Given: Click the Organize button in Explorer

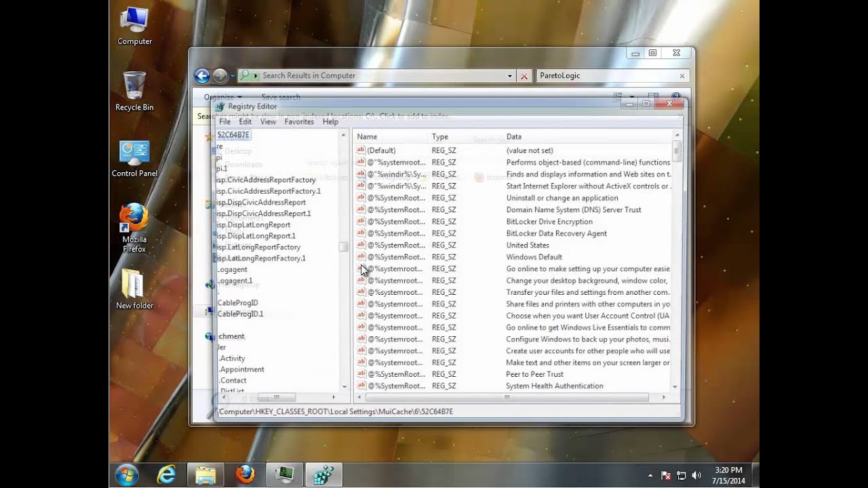Looking at the screenshot, I should point(222,98).
